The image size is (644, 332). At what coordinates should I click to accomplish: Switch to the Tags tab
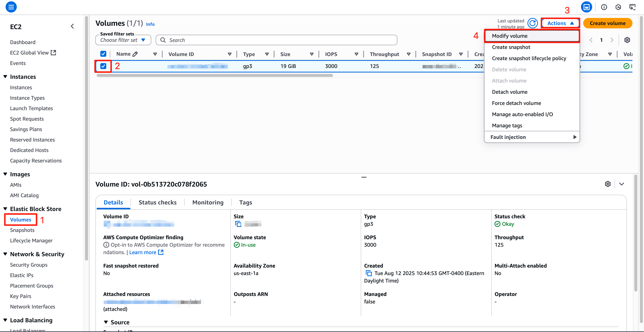pyautogui.click(x=246, y=202)
